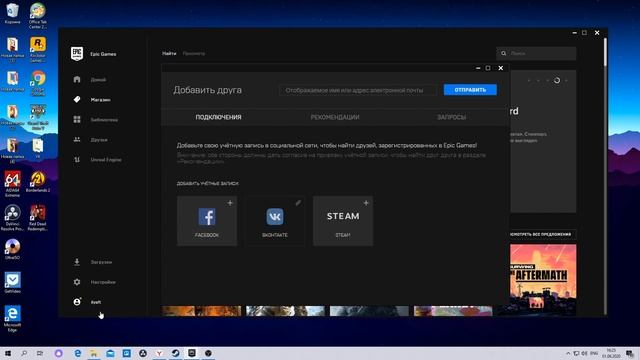Close the Add Friend dialog window
The image size is (640, 360).
coord(501,68)
